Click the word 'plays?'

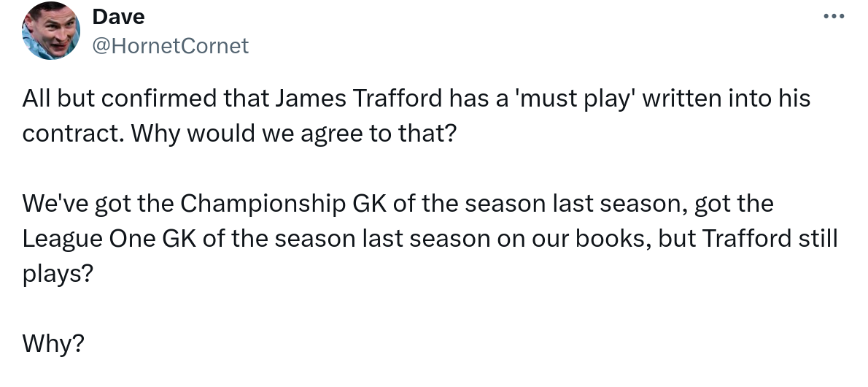(x=58, y=275)
